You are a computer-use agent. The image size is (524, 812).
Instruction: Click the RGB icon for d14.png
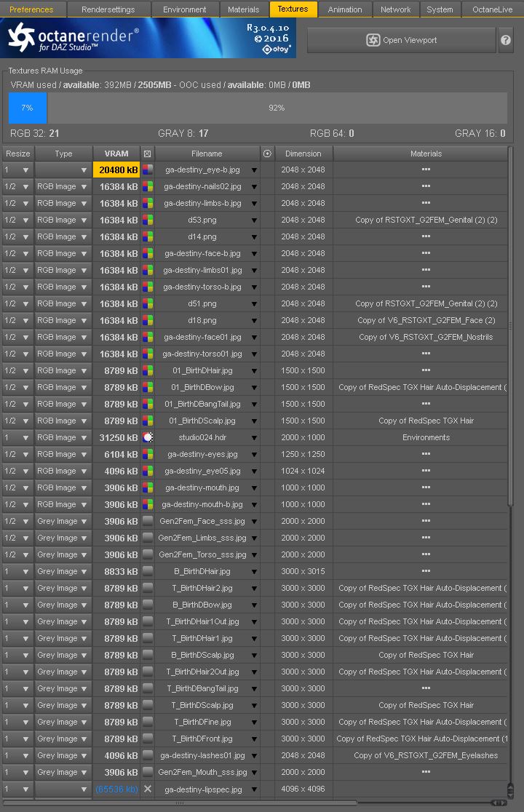[148, 236]
